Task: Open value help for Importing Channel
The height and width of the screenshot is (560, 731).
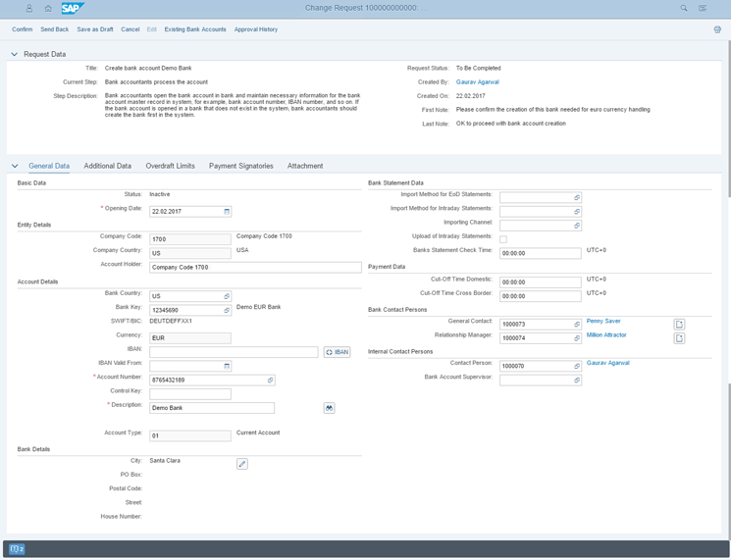Action: click(x=577, y=226)
